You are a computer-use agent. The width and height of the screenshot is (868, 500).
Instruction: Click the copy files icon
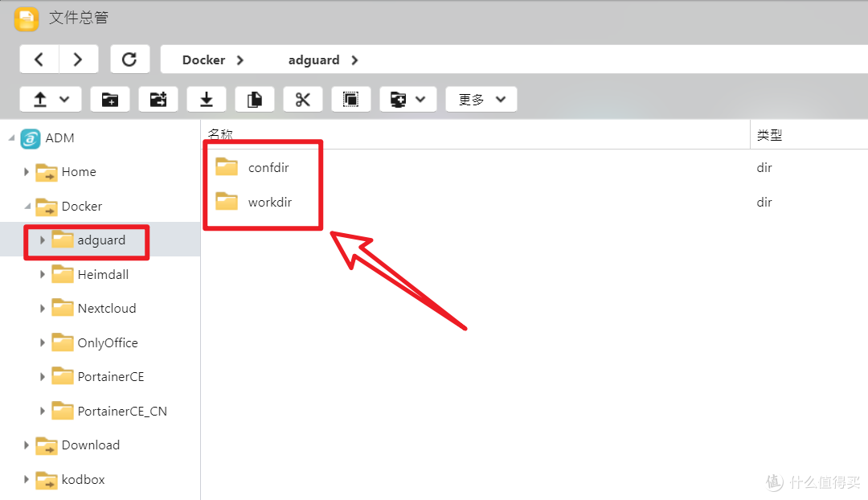point(255,100)
